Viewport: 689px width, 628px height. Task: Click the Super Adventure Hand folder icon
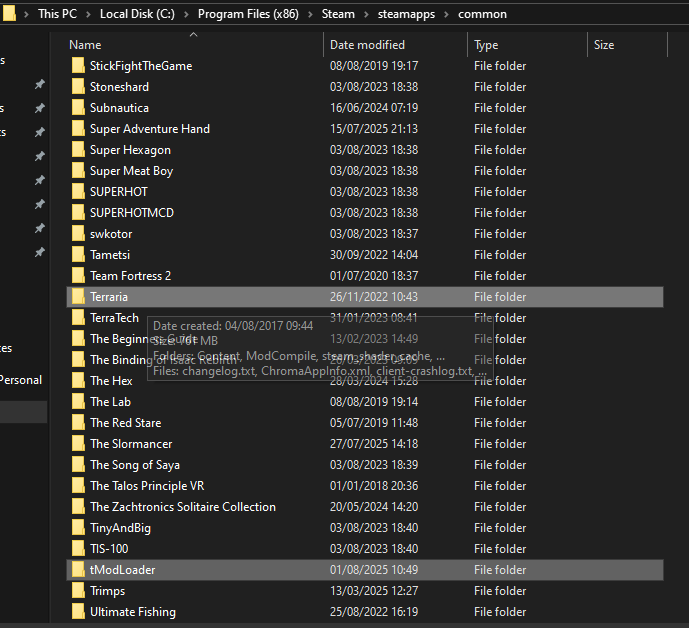[78, 129]
